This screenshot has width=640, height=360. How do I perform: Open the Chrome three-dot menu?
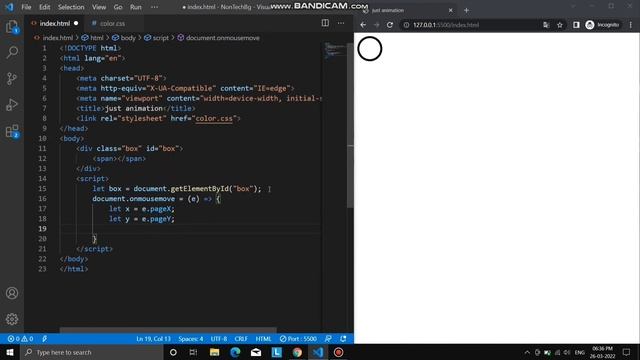click(631, 25)
